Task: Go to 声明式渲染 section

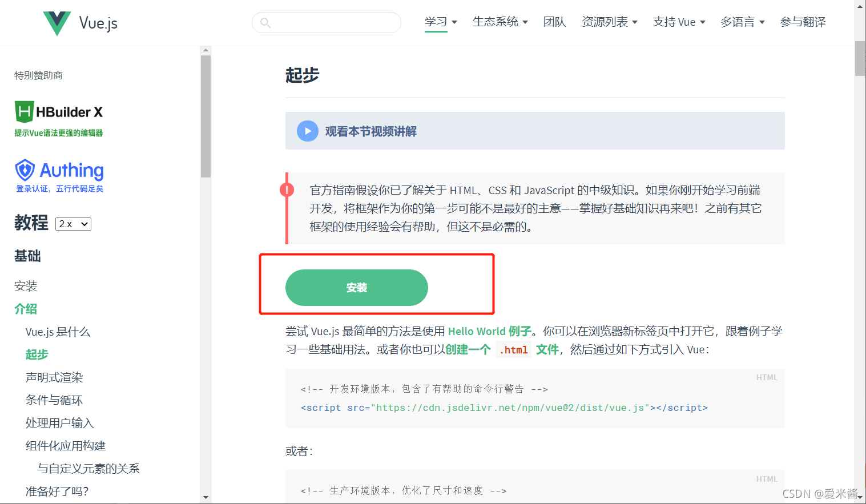Action: click(54, 377)
